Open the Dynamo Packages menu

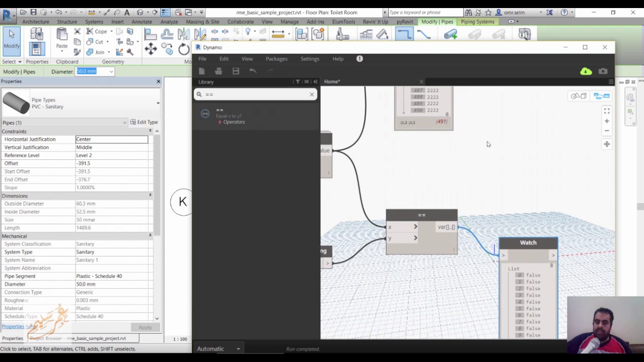pos(276,59)
